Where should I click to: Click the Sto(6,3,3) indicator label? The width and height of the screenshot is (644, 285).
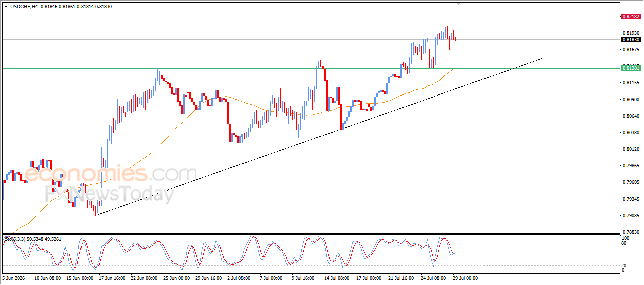click(x=15, y=239)
